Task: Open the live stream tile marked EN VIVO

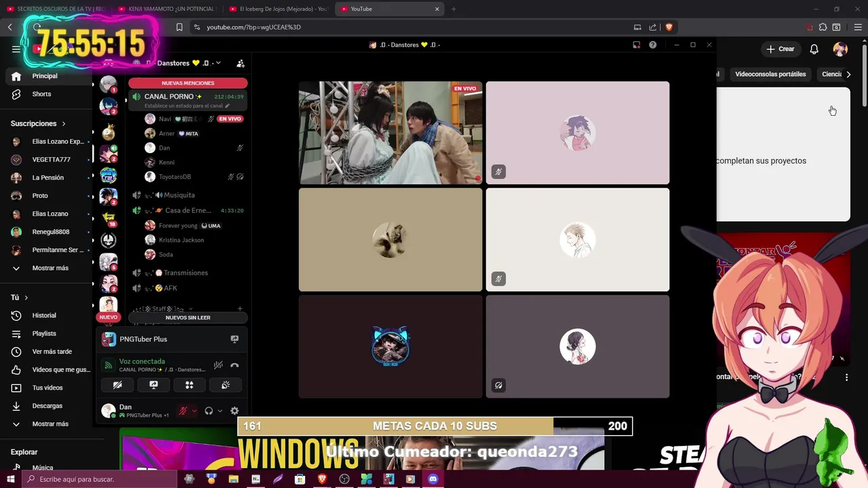Action: tap(391, 133)
